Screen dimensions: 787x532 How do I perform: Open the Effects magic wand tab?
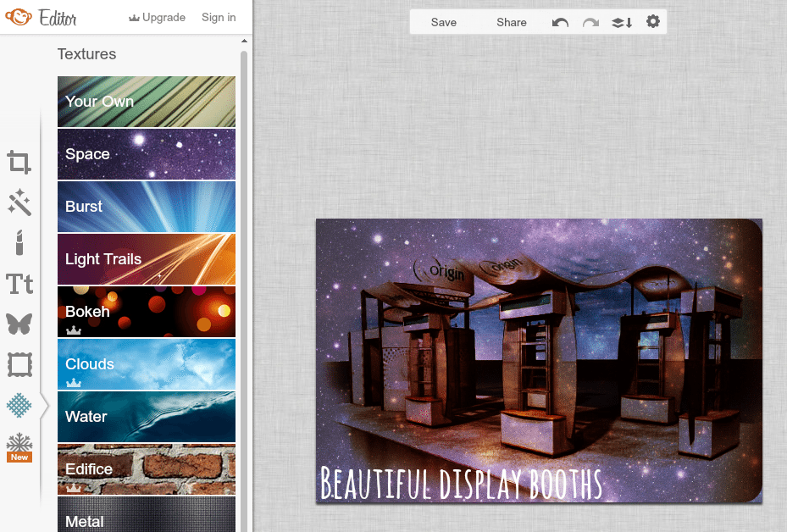[x=19, y=202]
